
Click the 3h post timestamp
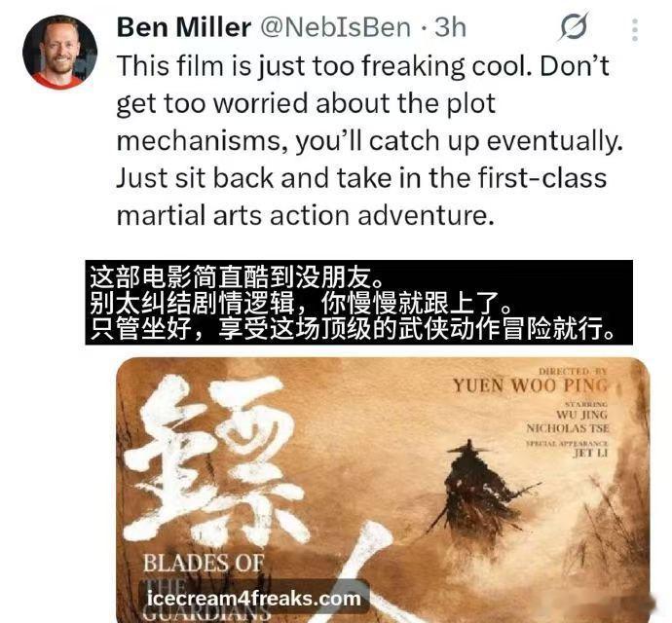[x=450, y=27]
